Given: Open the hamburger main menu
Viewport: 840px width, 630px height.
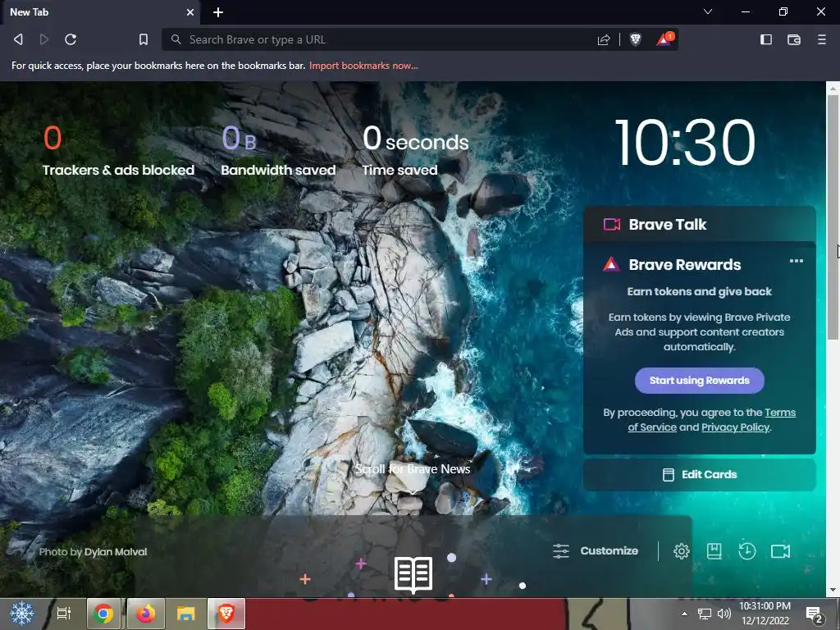Looking at the screenshot, I should (x=822, y=39).
